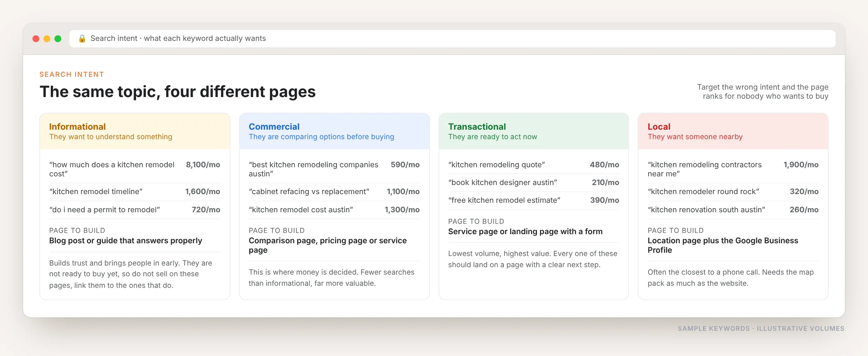Click keyword "free kitchen remodel estimate"
The width and height of the screenshot is (868, 356).
504,200
